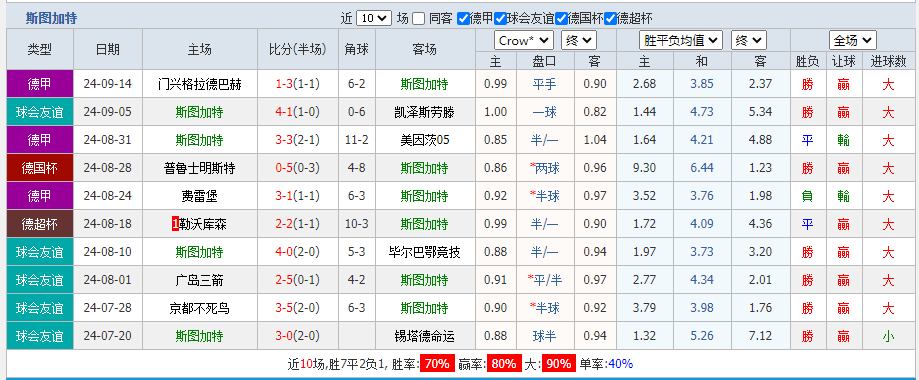Image resolution: width=919 pixels, height=380 pixels.
Task: Uncheck the 德国杯 filter checkbox
Action: (561, 18)
